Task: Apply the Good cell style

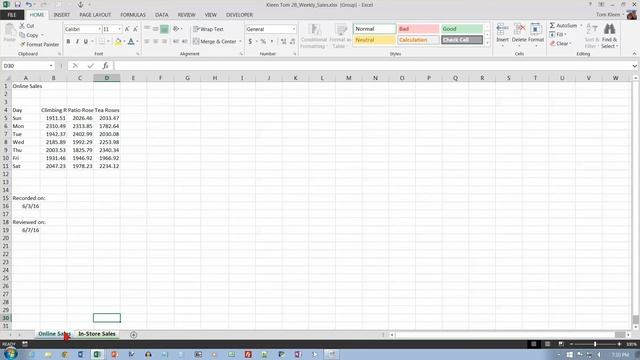Action: coord(462,29)
